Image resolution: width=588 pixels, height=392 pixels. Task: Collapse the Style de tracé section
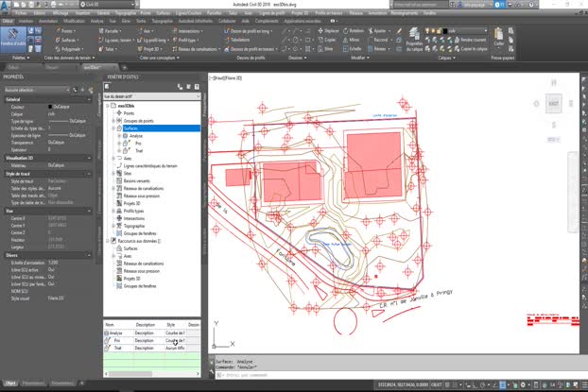(x=89, y=174)
